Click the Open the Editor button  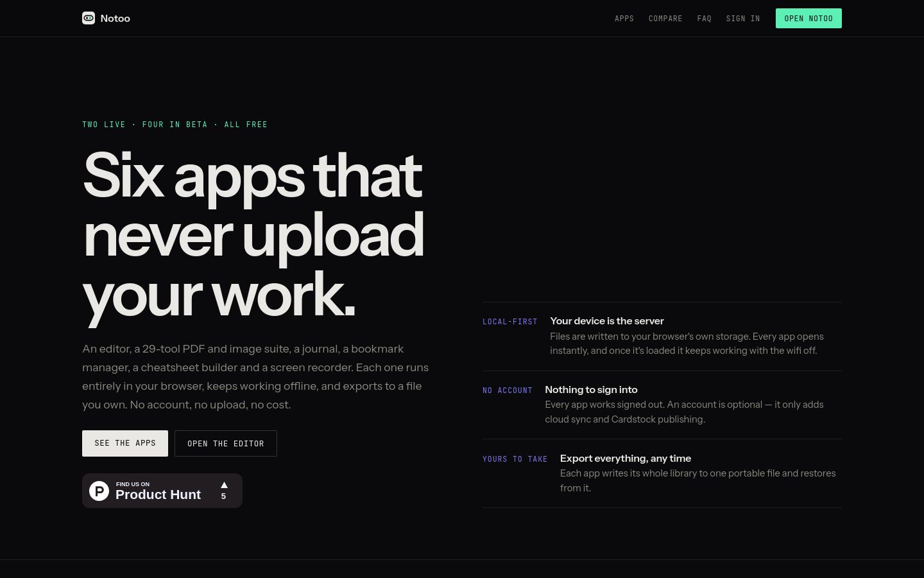click(x=226, y=443)
